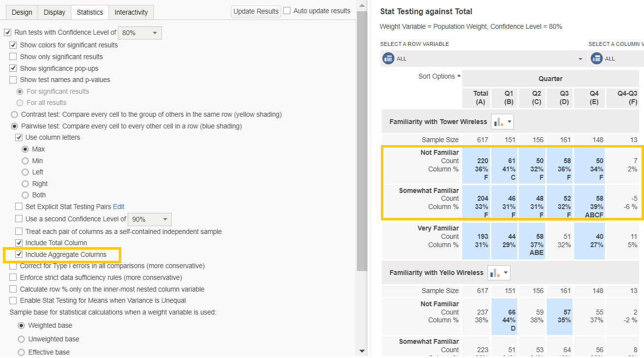Select the Min column letters option
Viewport: 644px width, 358px height.
click(25, 161)
